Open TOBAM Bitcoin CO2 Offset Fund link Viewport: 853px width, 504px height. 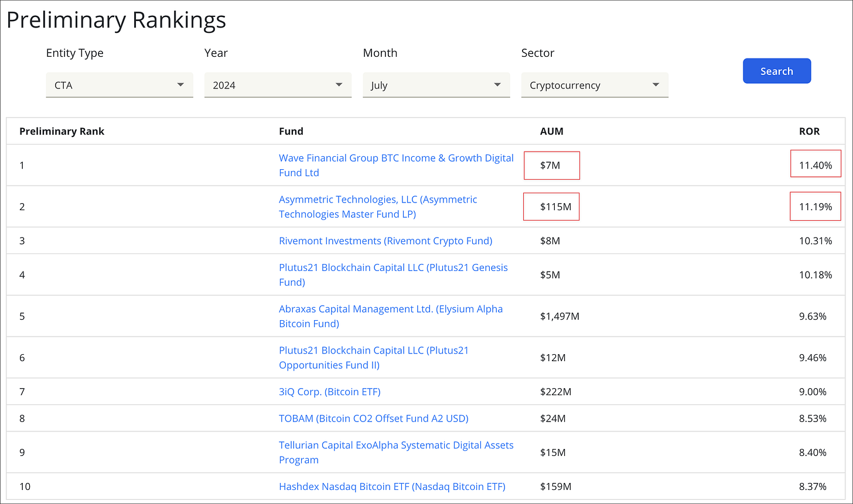pos(374,419)
